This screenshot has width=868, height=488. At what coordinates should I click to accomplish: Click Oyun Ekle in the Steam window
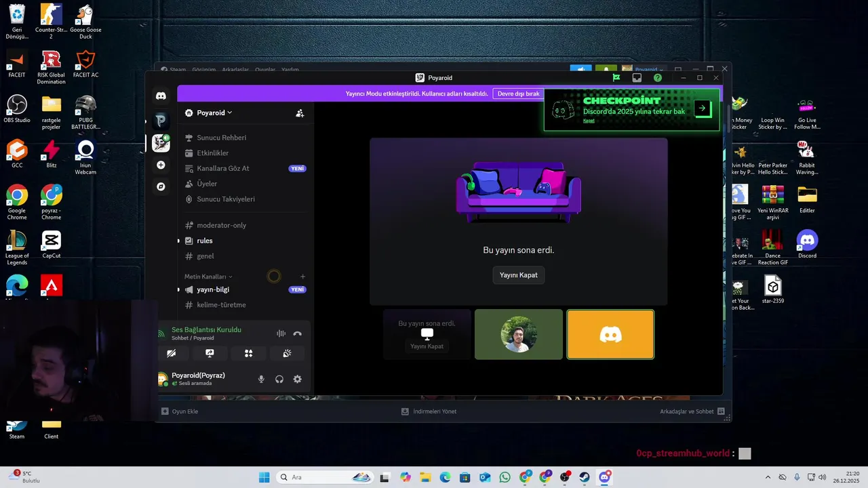180,411
